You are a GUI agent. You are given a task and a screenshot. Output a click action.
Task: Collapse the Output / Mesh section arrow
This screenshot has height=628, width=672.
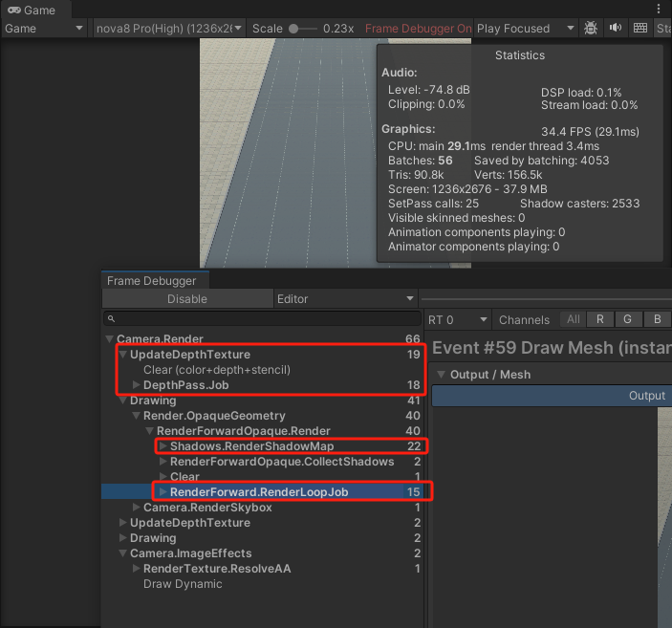441,375
